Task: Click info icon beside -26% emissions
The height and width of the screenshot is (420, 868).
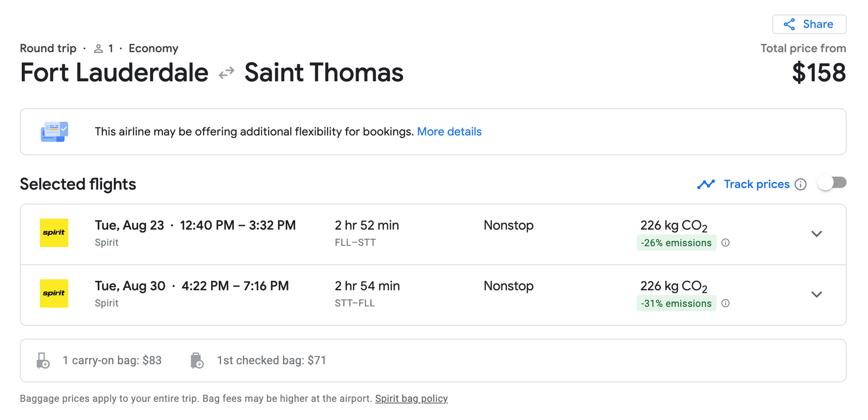Action: click(726, 243)
